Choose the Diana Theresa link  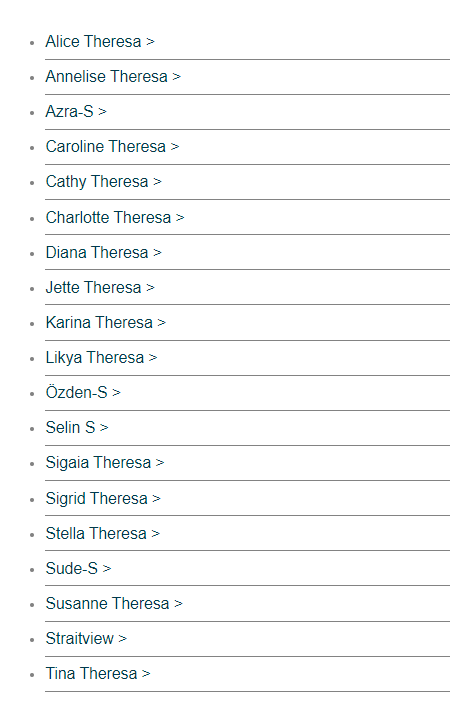click(x=103, y=252)
